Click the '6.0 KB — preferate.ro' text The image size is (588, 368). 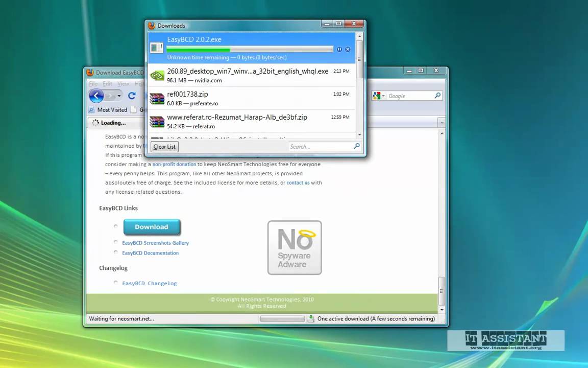click(192, 103)
